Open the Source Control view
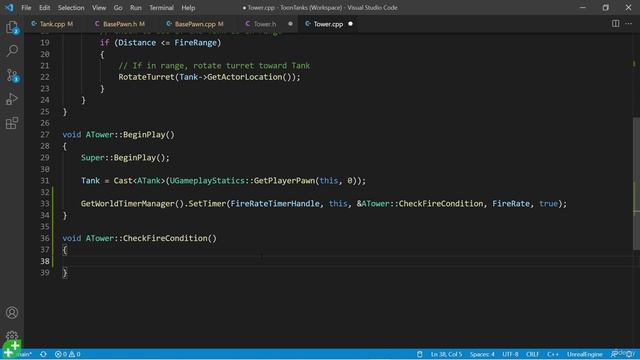 12,75
